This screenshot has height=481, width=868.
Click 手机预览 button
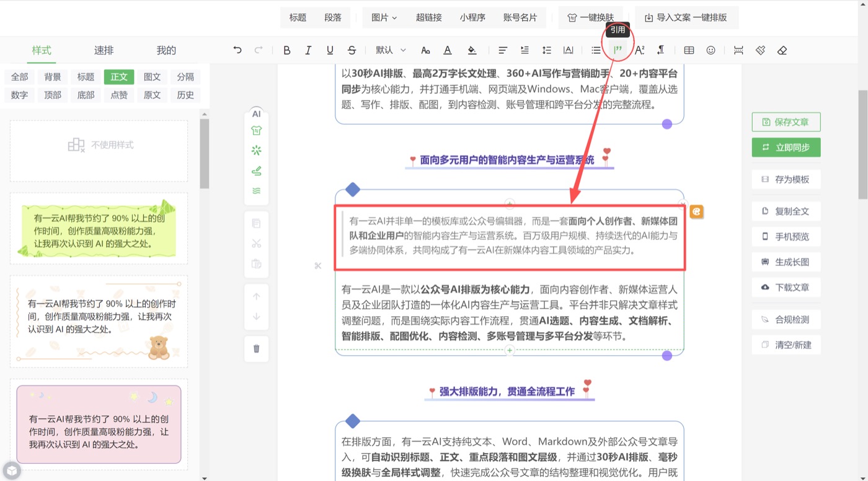click(786, 236)
